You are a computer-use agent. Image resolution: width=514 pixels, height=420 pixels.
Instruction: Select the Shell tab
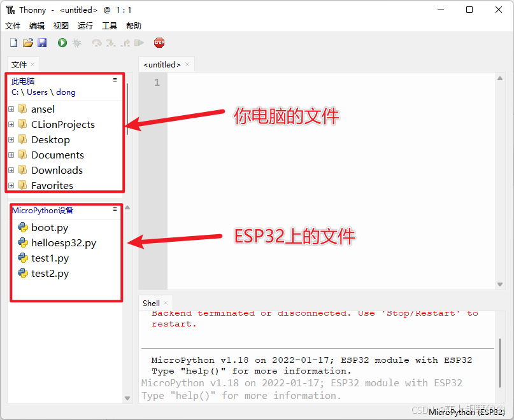click(x=151, y=303)
